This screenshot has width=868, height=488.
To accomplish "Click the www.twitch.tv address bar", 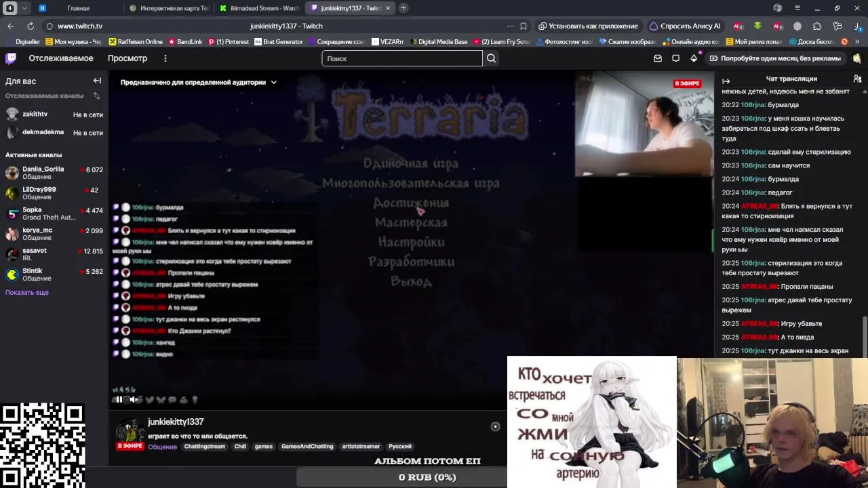I will tap(80, 26).
